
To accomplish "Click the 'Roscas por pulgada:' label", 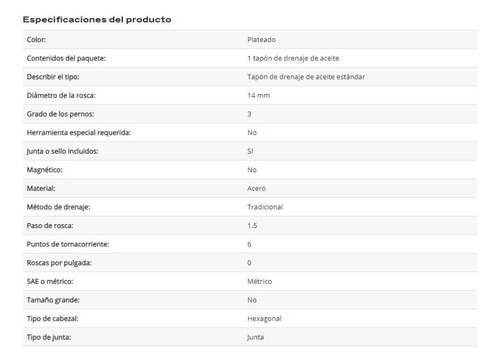I will (x=59, y=263).
